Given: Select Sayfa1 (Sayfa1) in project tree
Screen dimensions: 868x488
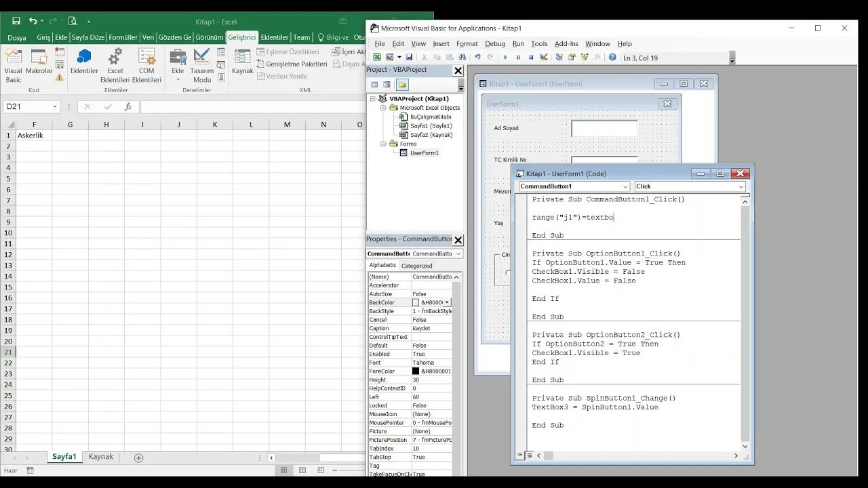Looking at the screenshot, I should [426, 126].
